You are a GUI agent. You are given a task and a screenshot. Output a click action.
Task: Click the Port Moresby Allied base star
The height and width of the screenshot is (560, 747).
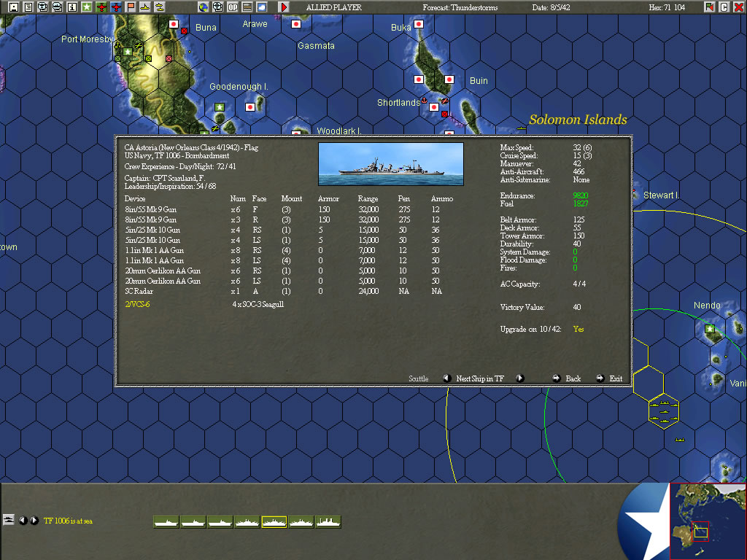click(128, 52)
